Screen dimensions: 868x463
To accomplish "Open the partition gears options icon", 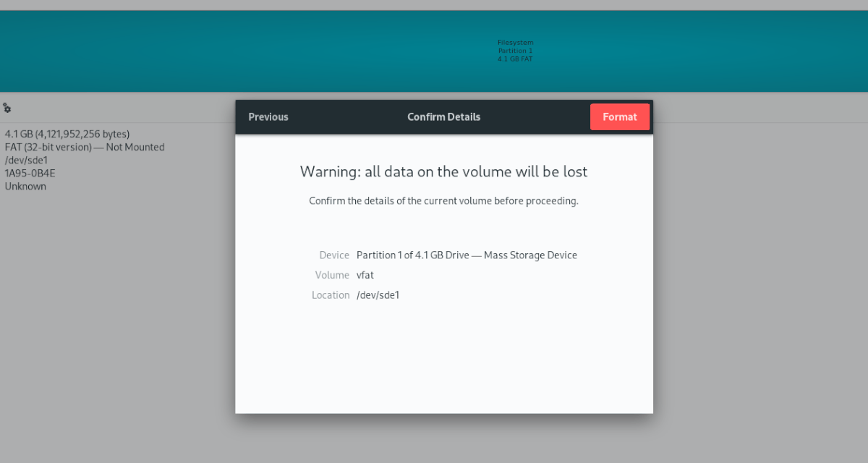I will [x=7, y=108].
